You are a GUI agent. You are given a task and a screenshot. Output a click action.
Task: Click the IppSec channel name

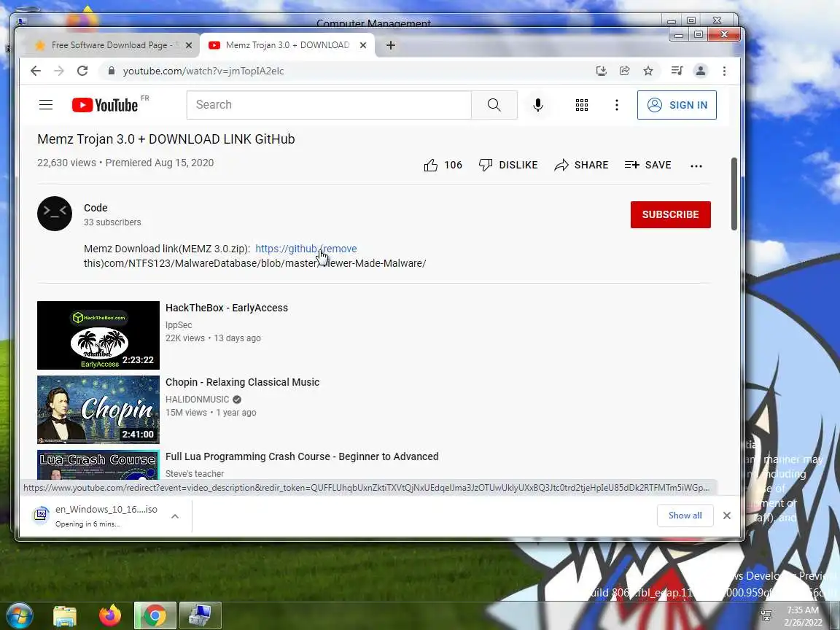[x=179, y=325]
